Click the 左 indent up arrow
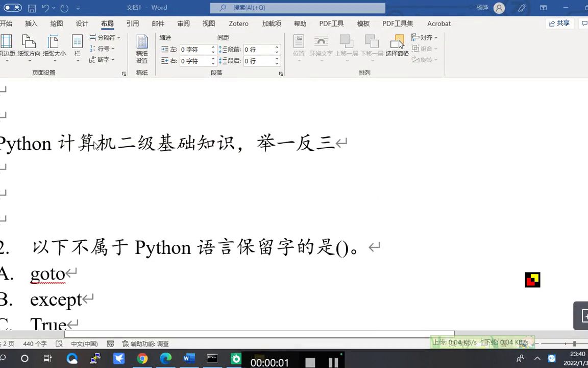Screen dimensions: 588x368 [x=213, y=47]
